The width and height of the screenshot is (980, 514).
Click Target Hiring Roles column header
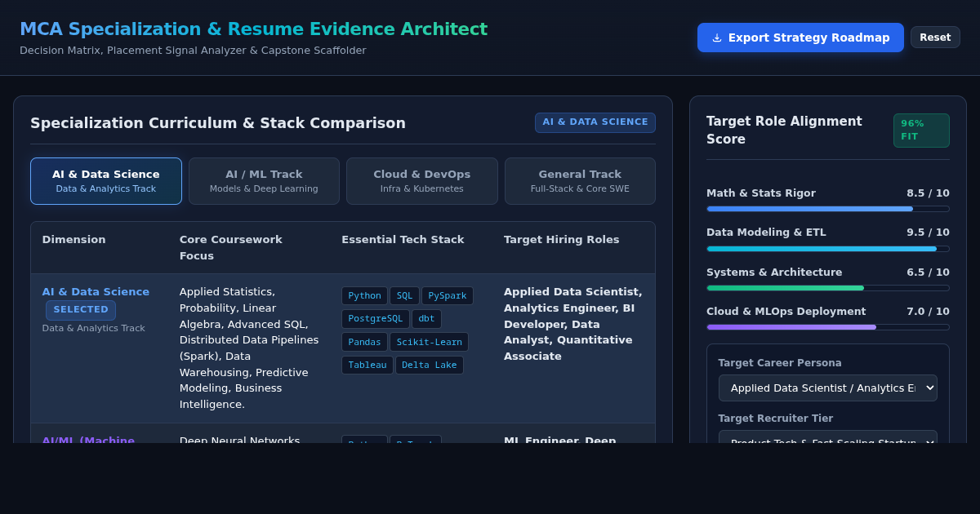[x=562, y=240]
